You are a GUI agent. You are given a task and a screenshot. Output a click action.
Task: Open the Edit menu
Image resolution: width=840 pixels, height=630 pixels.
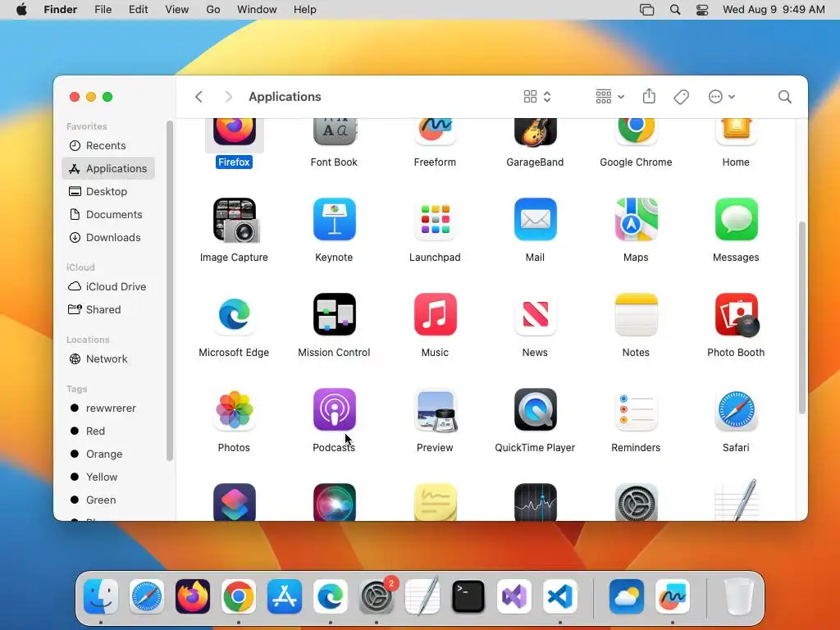(x=138, y=10)
